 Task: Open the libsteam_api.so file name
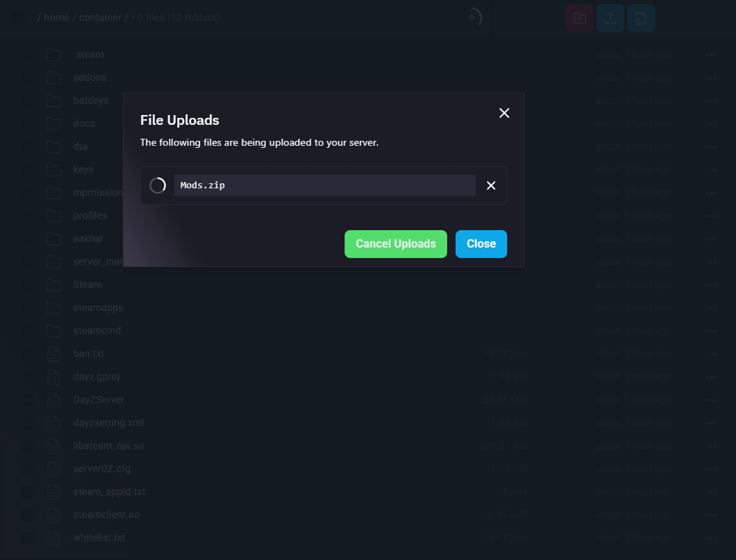pos(108,446)
